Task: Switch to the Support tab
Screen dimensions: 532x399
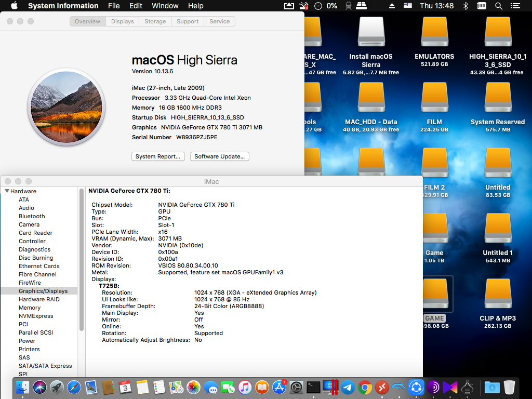Action: coord(188,21)
